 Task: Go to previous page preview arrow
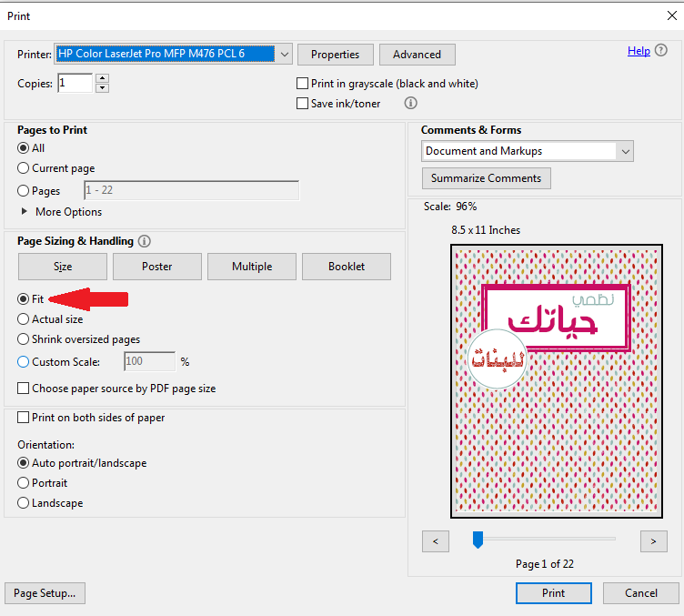click(x=436, y=541)
